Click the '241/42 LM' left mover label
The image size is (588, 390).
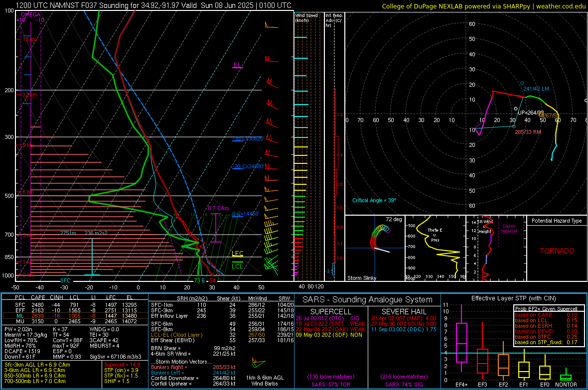pos(536,89)
